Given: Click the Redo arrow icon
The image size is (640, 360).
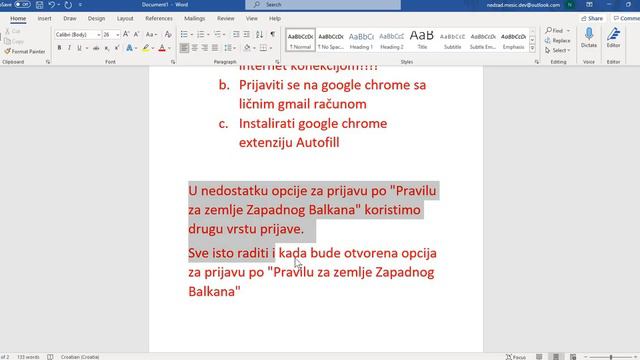Looking at the screenshot, I should tap(68, 5).
